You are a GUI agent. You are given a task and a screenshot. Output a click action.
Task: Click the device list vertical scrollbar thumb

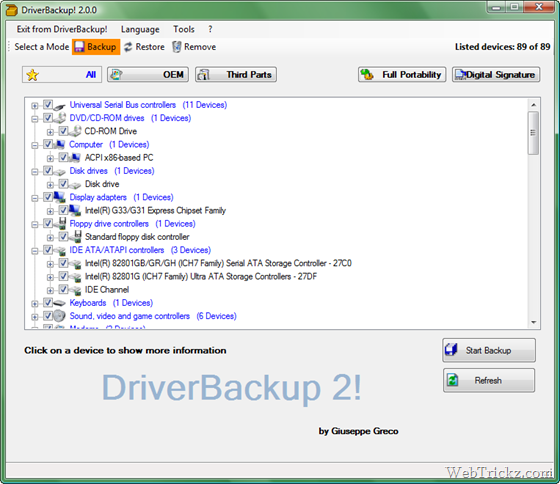coord(533,133)
